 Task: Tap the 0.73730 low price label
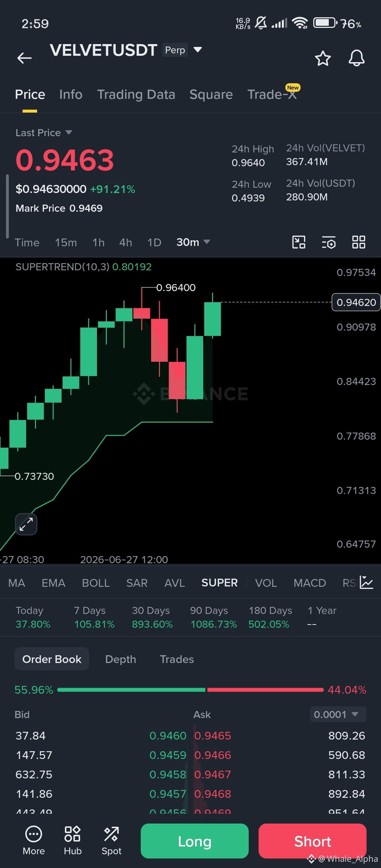point(34,476)
